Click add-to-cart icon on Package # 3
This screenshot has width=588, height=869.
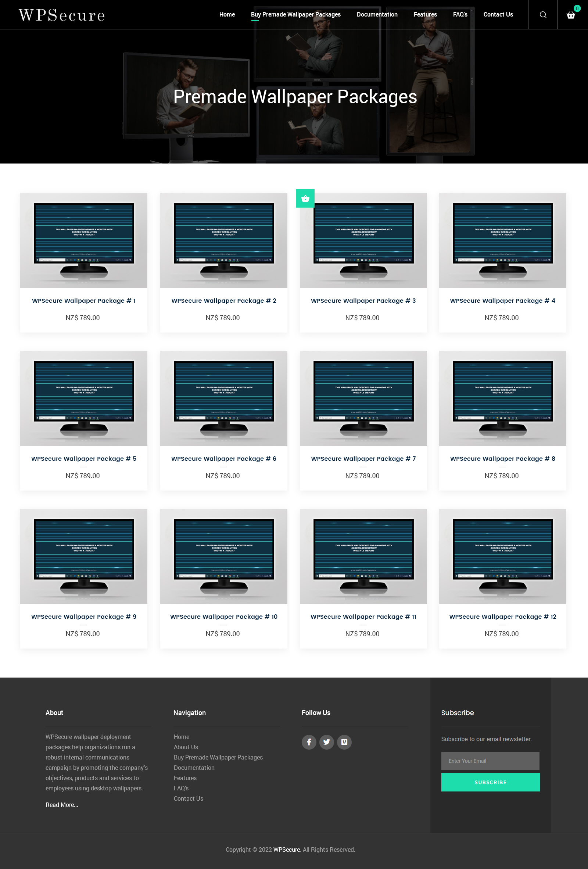305,198
